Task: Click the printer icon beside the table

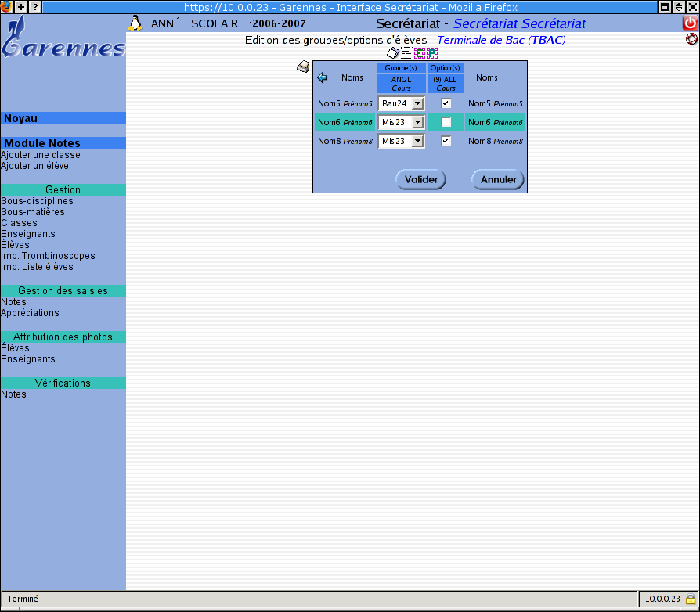Action: 303,67
